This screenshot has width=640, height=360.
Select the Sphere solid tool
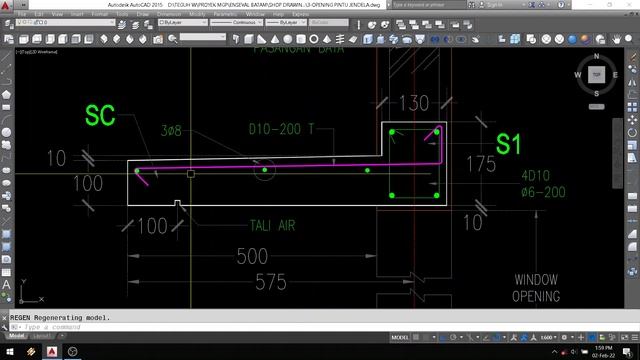pyautogui.click(x=288, y=39)
